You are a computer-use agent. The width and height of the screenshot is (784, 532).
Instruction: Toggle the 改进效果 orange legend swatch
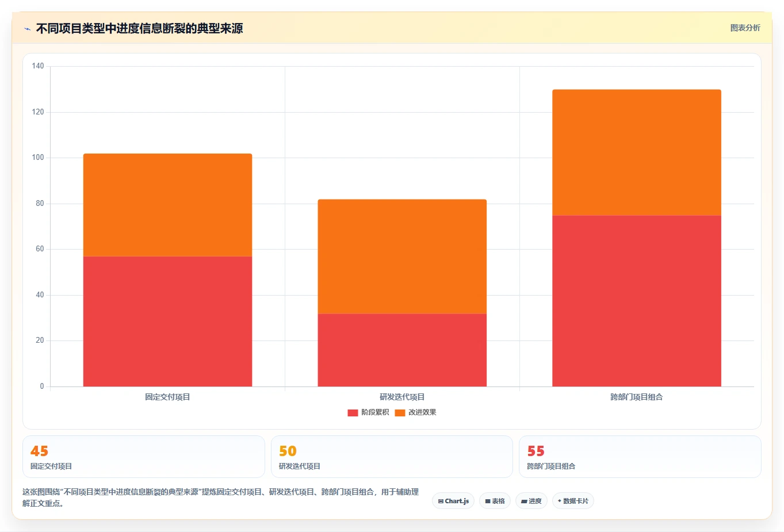pos(400,412)
